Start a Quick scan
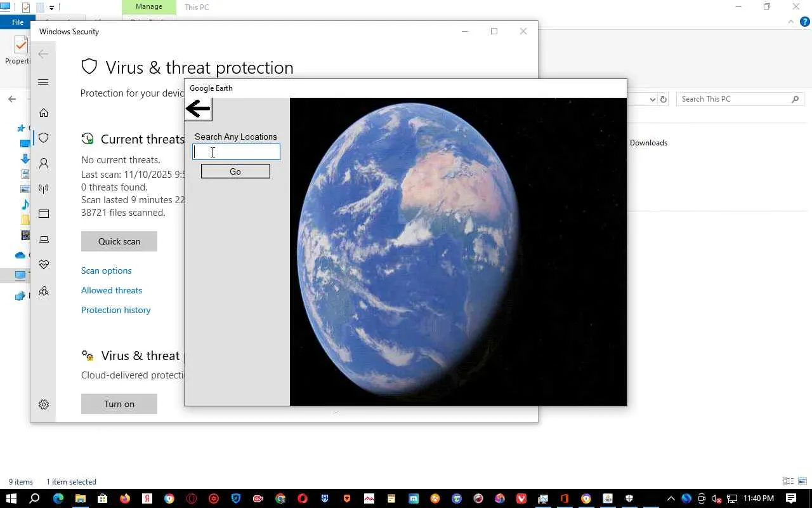 tap(119, 241)
